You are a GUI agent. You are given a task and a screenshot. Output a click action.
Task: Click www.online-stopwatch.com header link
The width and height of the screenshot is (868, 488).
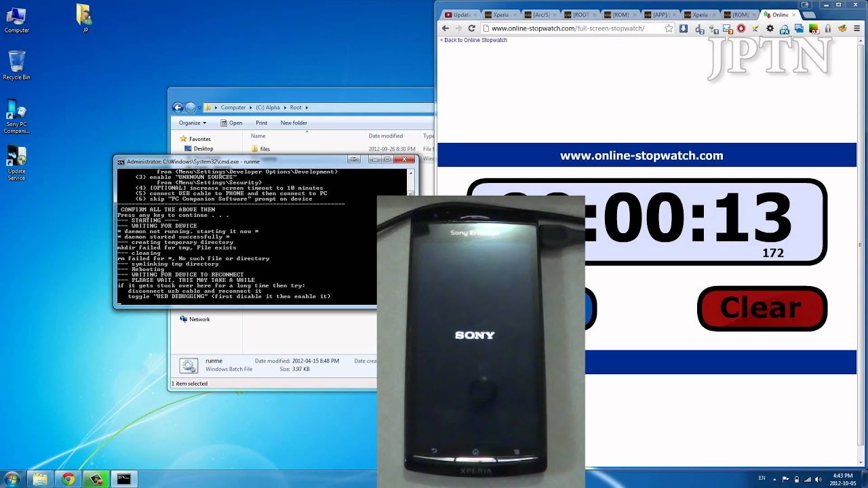[642, 156]
